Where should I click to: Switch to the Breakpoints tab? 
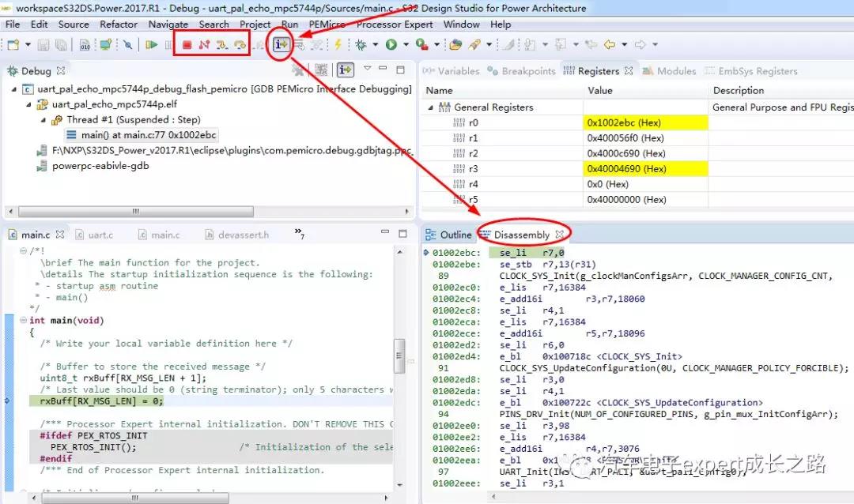(521, 71)
